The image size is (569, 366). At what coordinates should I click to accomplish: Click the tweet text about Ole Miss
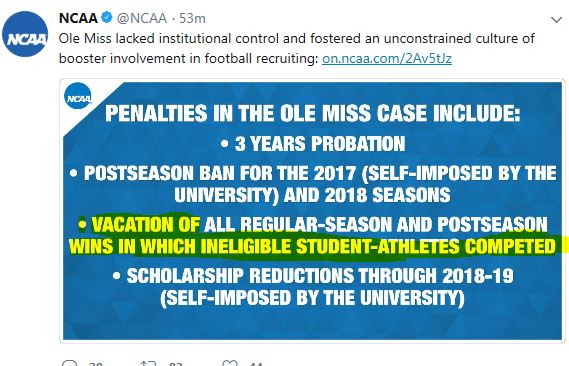[x=296, y=48]
